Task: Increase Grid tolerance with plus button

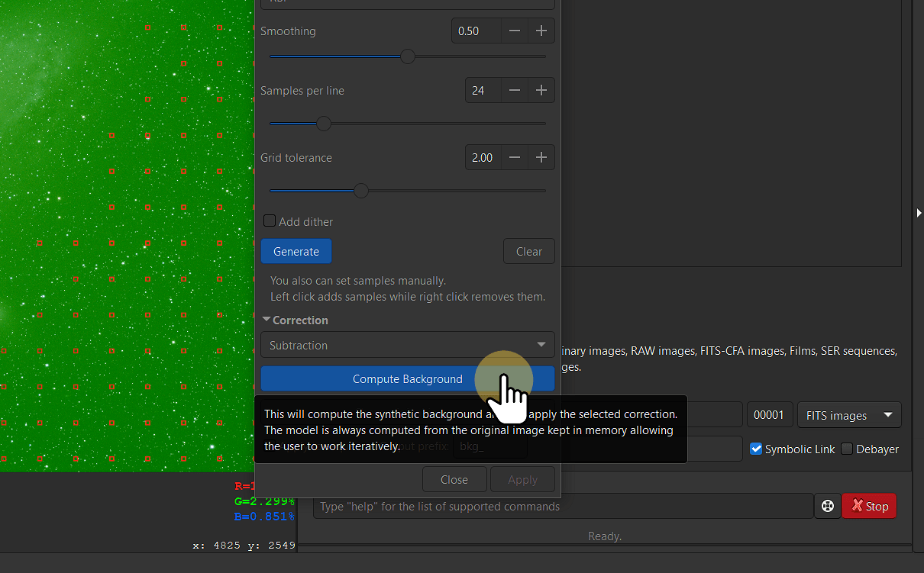Action: coord(541,158)
